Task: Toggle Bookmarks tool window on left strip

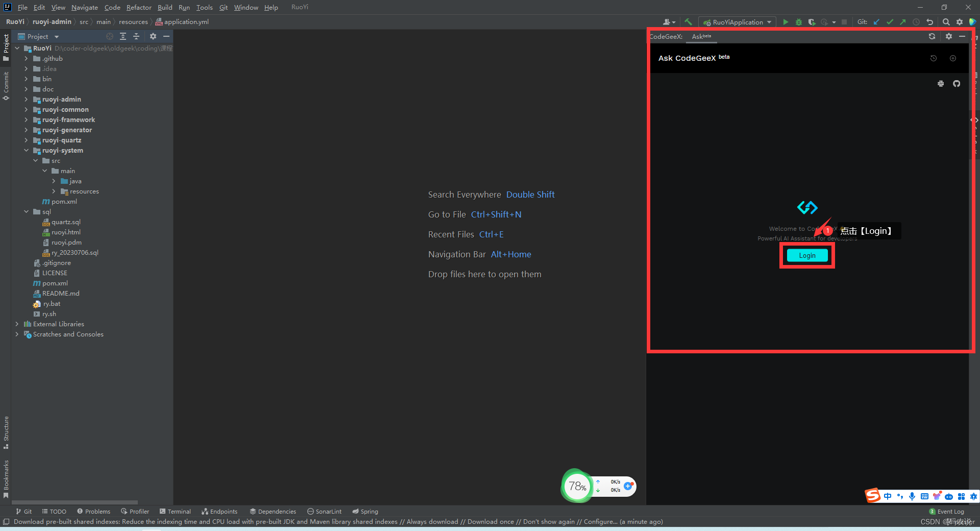Action: [x=6, y=479]
